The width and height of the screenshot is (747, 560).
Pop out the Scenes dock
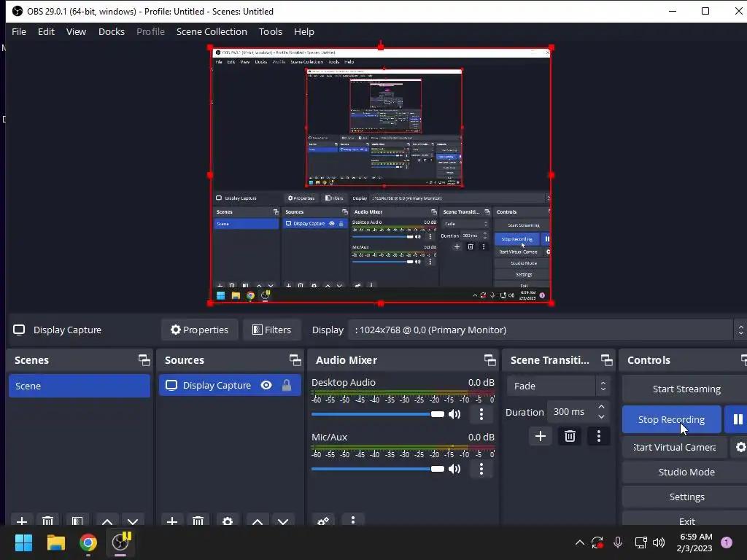(x=144, y=360)
